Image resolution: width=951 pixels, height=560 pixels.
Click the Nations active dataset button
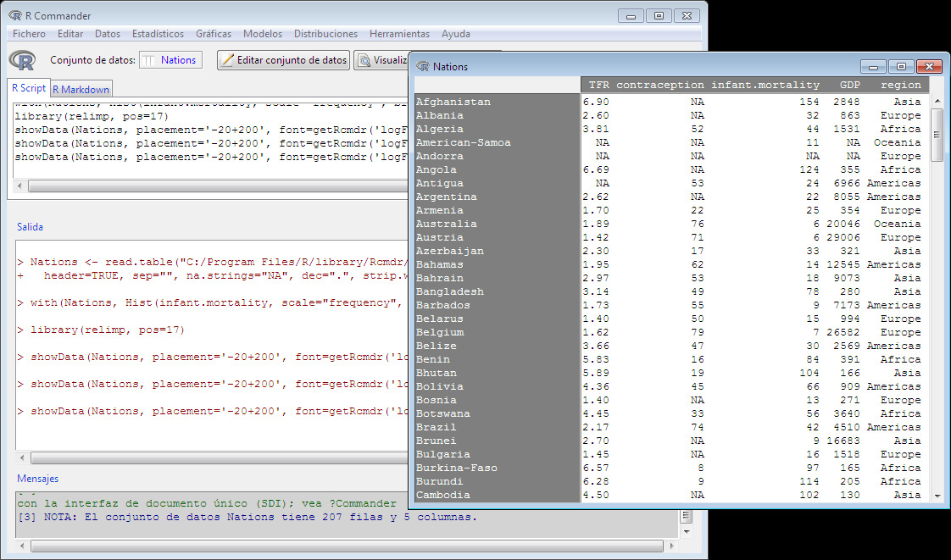pyautogui.click(x=170, y=60)
